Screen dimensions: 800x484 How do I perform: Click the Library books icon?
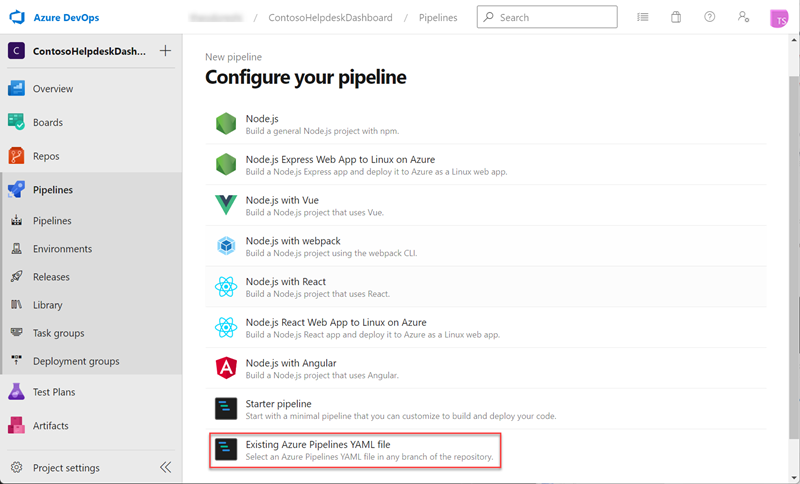point(16,304)
